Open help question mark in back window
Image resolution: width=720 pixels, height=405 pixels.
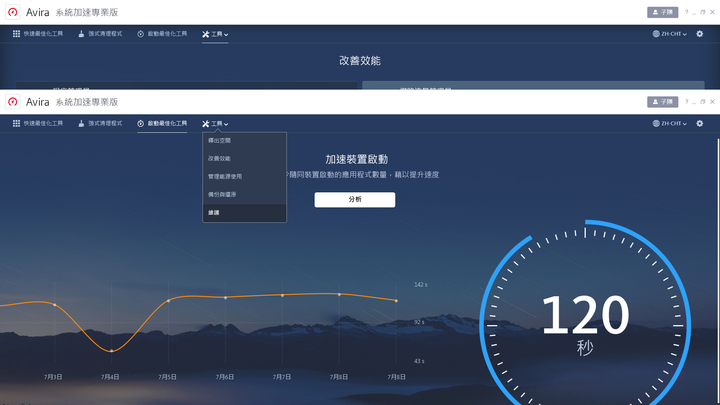(686, 12)
